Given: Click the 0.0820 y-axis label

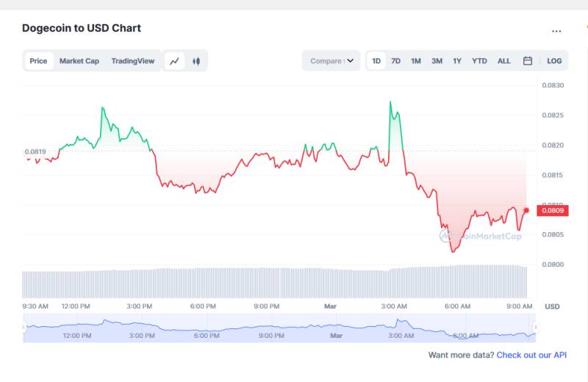Looking at the screenshot, I should pos(553,145).
